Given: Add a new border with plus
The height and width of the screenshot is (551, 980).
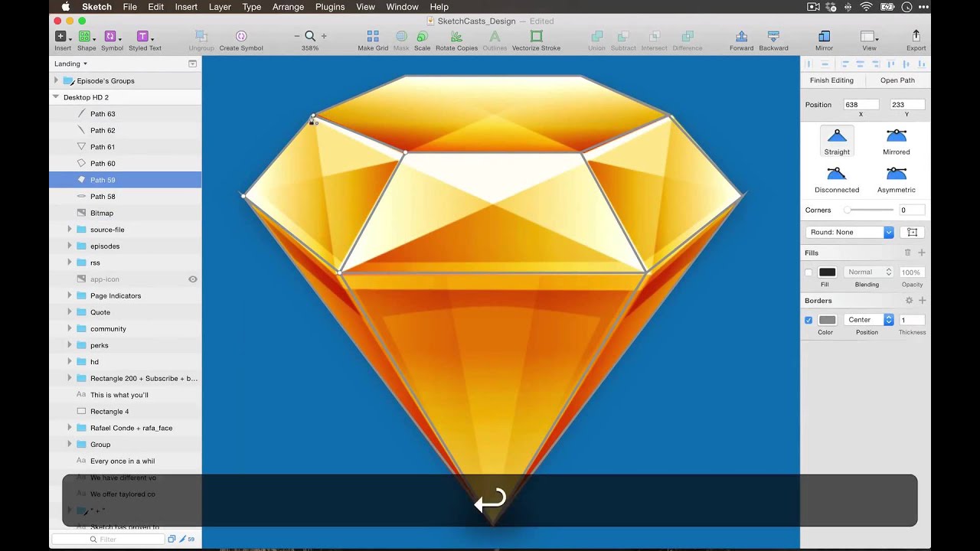Looking at the screenshot, I should 922,301.
